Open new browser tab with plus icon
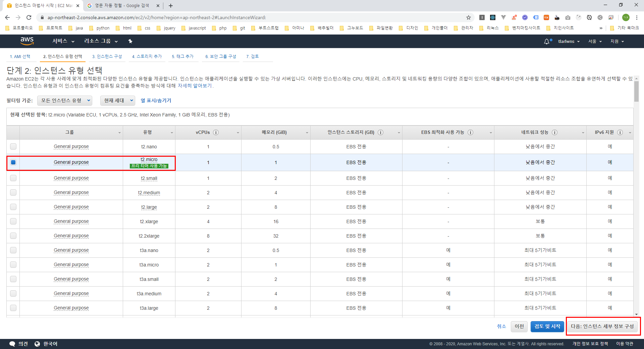Viewport: 644px width, 349px height. (x=171, y=6)
